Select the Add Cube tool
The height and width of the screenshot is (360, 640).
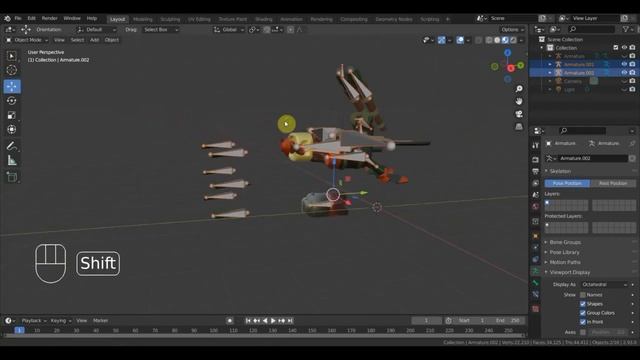point(12,177)
